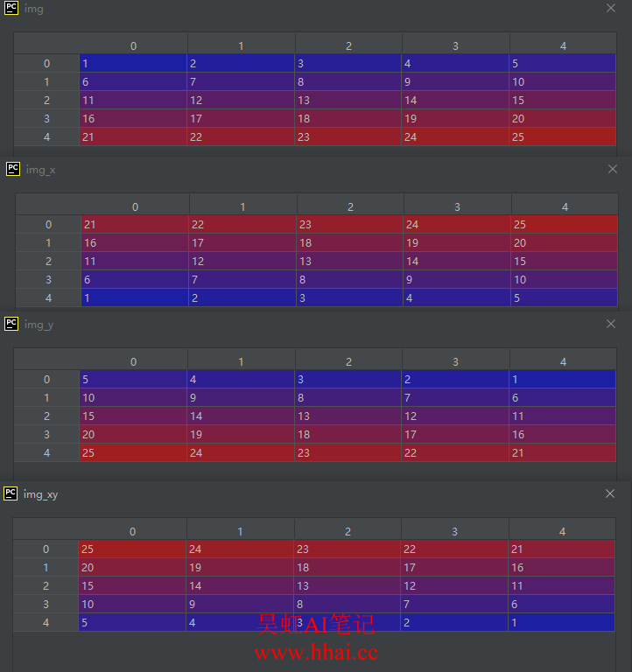Select column header 0 in img table

[x=133, y=45]
